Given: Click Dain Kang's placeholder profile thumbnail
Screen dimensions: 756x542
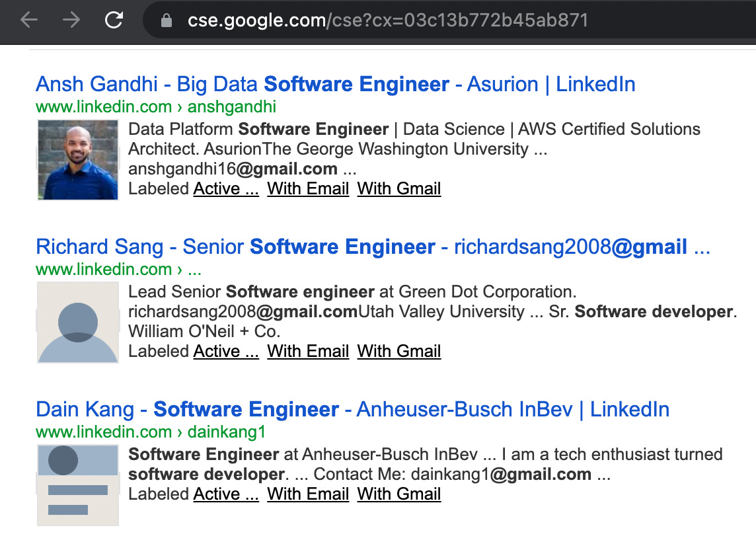Looking at the screenshot, I should (x=77, y=484).
